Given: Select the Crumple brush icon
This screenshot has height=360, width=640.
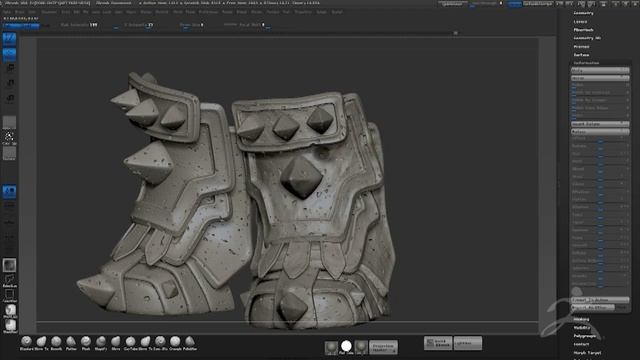Looking at the screenshot, I should pos(175,341).
